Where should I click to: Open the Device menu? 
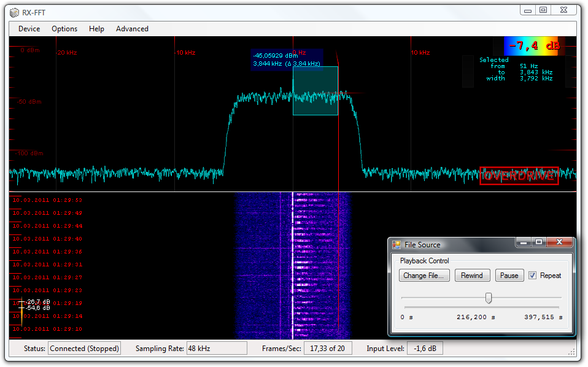pyautogui.click(x=29, y=29)
